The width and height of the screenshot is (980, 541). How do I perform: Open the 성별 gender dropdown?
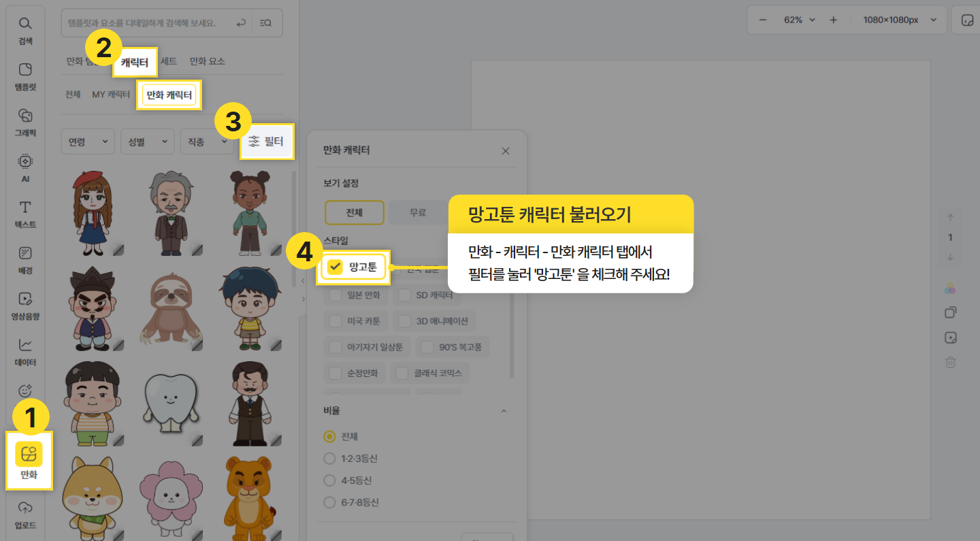point(147,142)
